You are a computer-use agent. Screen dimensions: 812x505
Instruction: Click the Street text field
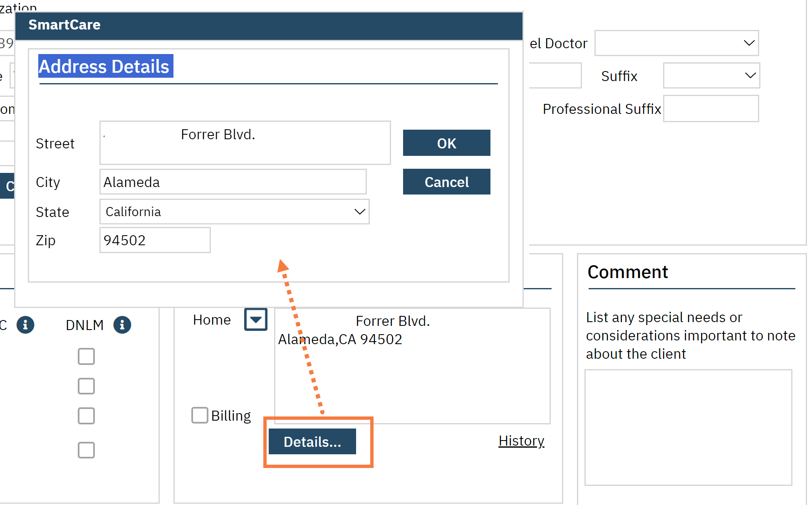tap(245, 143)
